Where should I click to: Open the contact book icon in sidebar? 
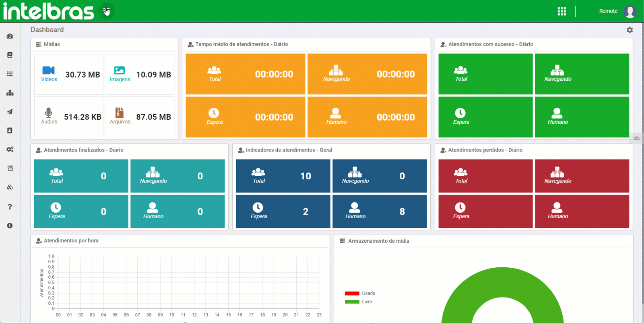point(10,131)
